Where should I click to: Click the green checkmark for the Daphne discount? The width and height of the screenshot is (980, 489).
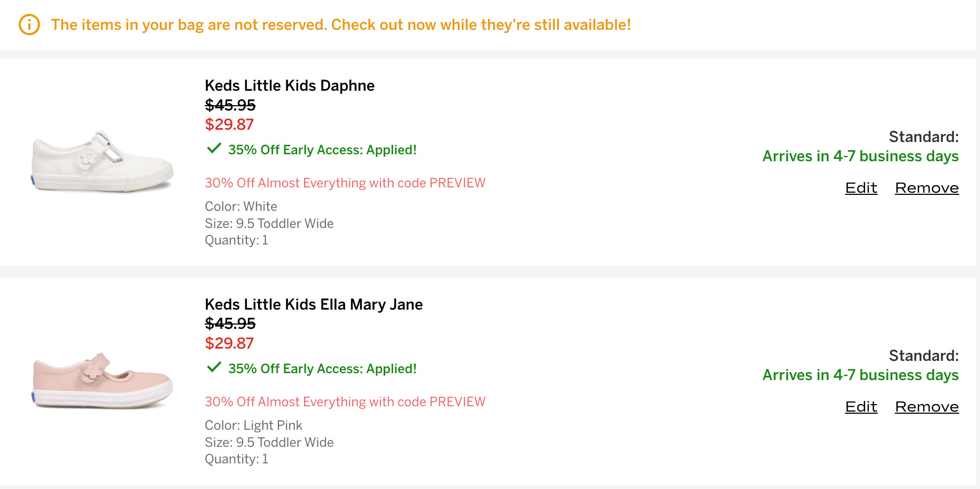(214, 148)
